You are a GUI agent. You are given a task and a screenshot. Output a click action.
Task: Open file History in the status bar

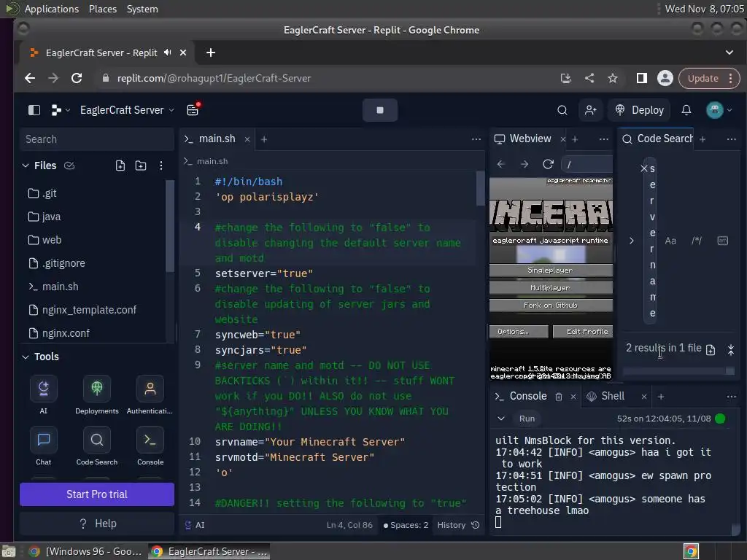(x=458, y=525)
